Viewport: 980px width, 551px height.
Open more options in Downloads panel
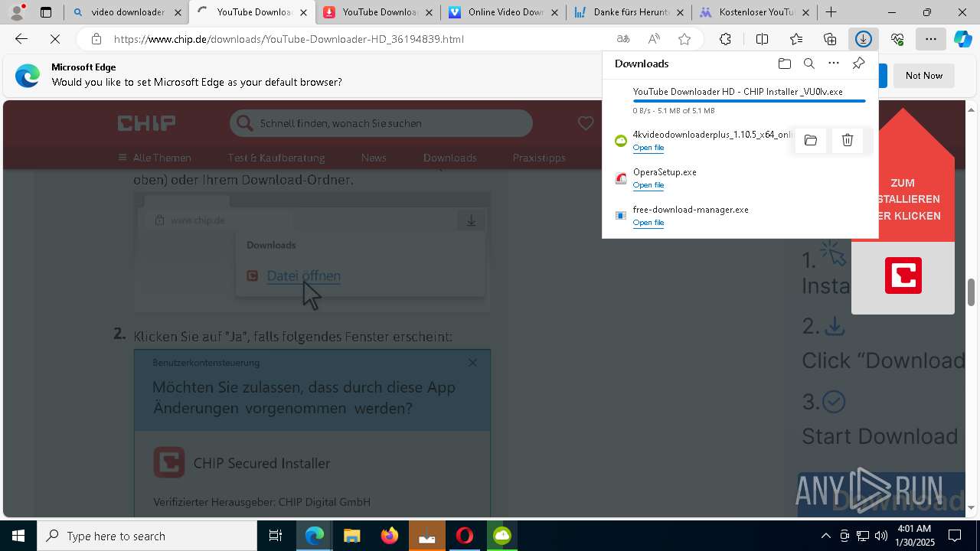coord(834,64)
